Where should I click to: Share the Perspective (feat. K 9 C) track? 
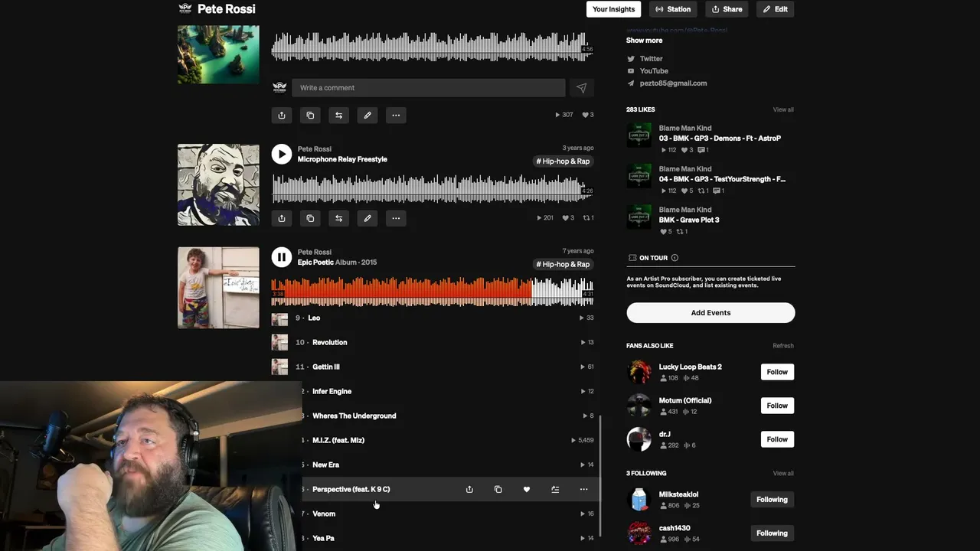point(469,489)
